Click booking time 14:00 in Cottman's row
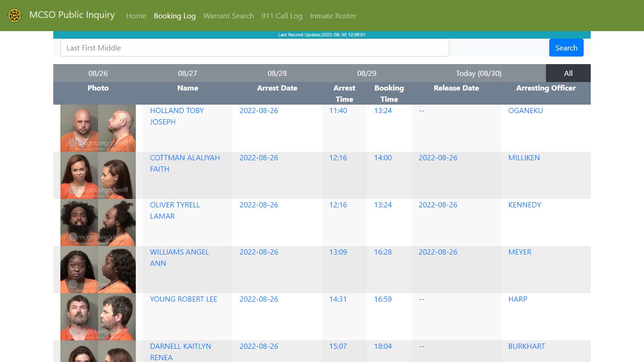The width and height of the screenshot is (644, 362). point(383,157)
